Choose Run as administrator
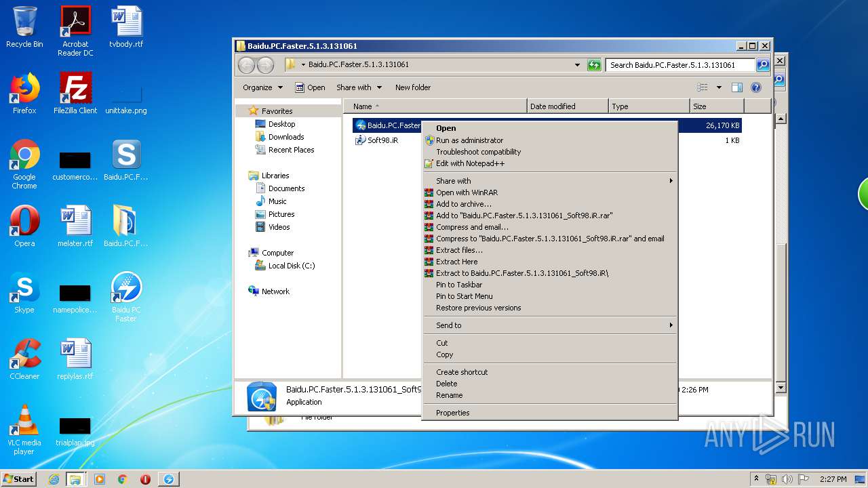The height and width of the screenshot is (488, 868). coord(549,140)
